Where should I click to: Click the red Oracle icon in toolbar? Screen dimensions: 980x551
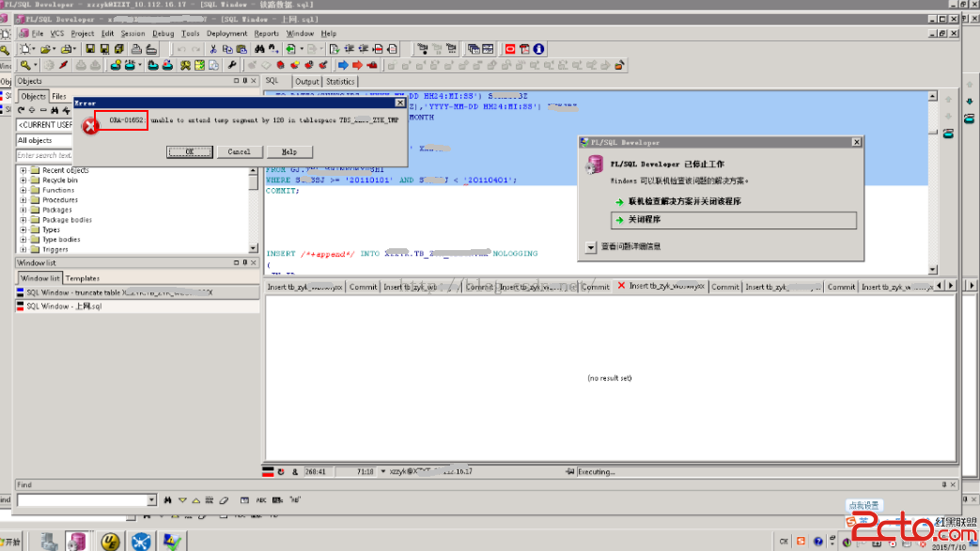click(x=510, y=49)
